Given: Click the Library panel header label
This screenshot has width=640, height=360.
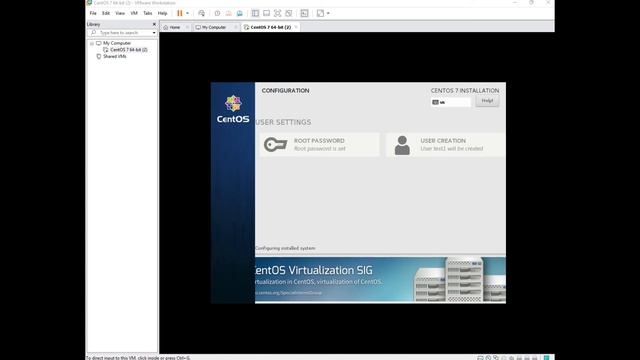Looking at the screenshot, I should (93, 24).
